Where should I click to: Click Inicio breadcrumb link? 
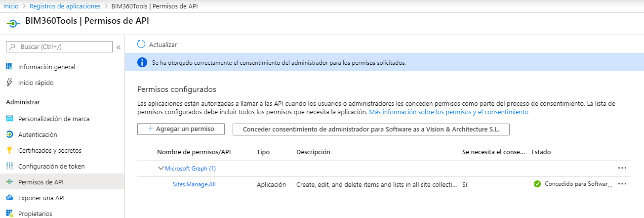pos(11,6)
